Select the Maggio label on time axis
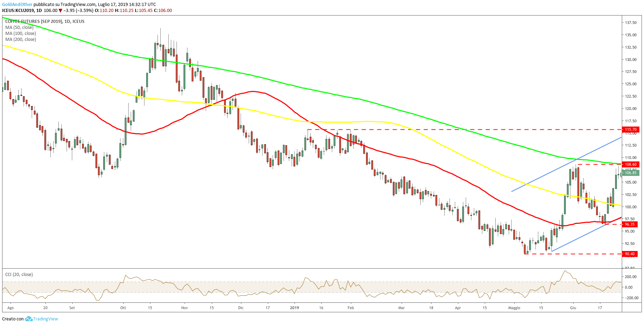 [x=514, y=308]
